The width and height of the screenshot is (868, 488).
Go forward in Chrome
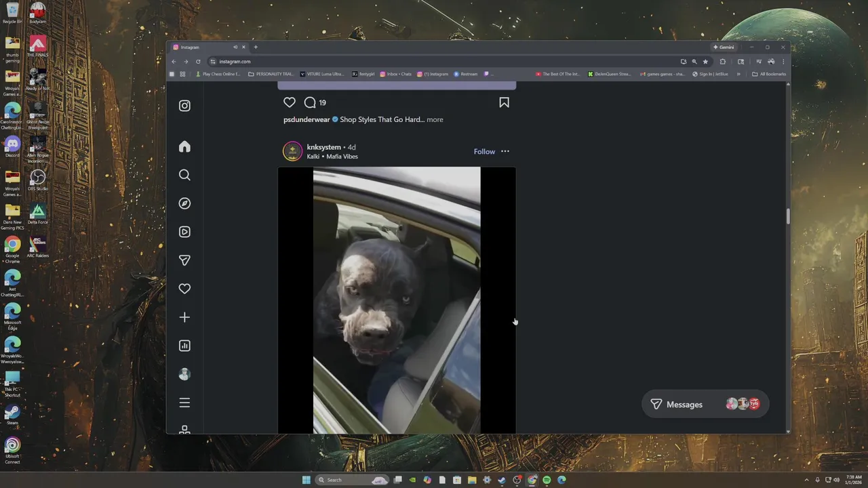(x=186, y=62)
